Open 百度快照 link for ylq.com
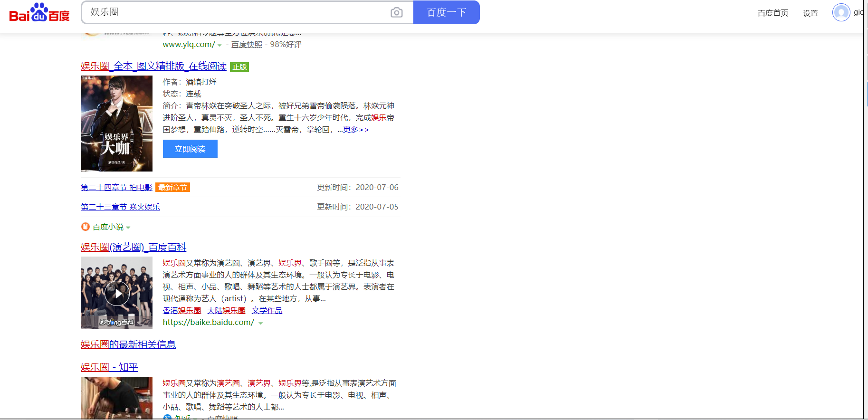868x420 pixels. (x=247, y=44)
